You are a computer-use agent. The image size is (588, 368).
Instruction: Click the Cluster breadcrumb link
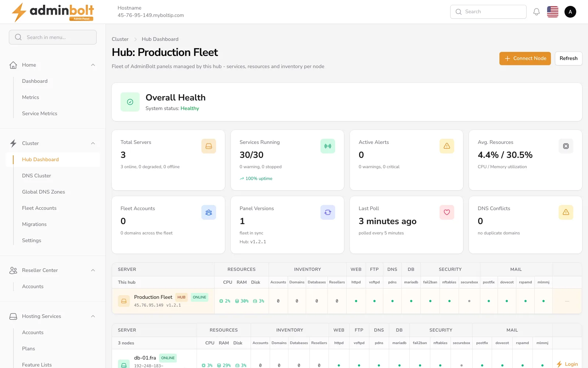[x=120, y=39]
